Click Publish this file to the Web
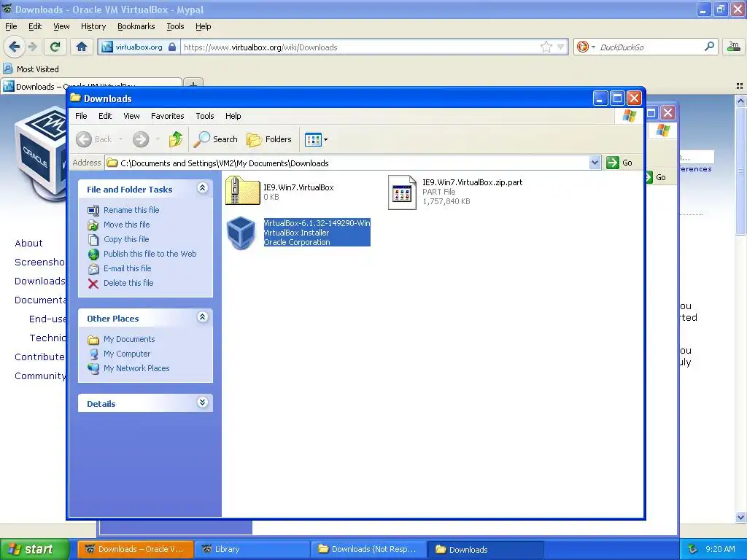The image size is (747, 560). (150, 254)
